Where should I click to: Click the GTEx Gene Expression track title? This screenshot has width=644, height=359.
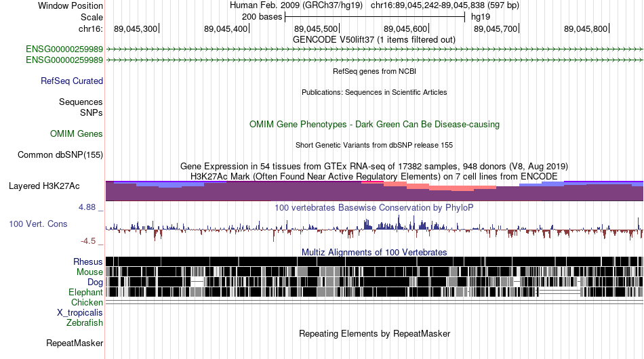click(374, 166)
